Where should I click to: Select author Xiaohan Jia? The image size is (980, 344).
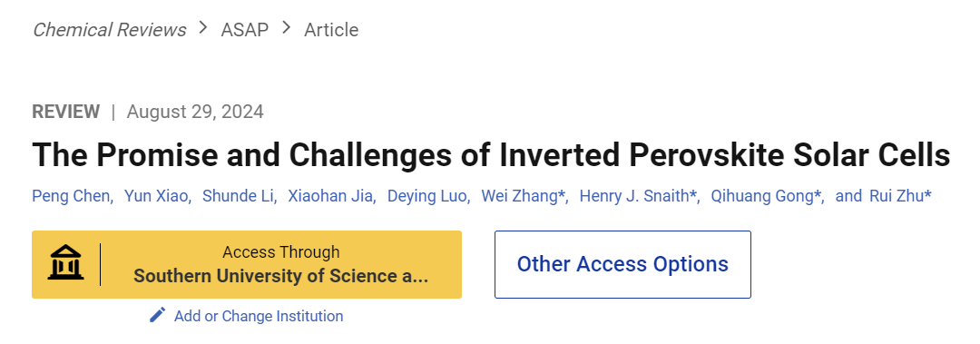(x=330, y=196)
